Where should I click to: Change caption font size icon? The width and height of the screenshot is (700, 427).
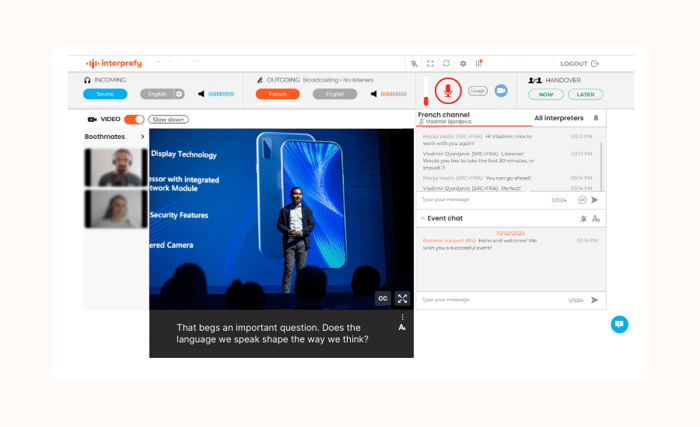click(x=402, y=327)
